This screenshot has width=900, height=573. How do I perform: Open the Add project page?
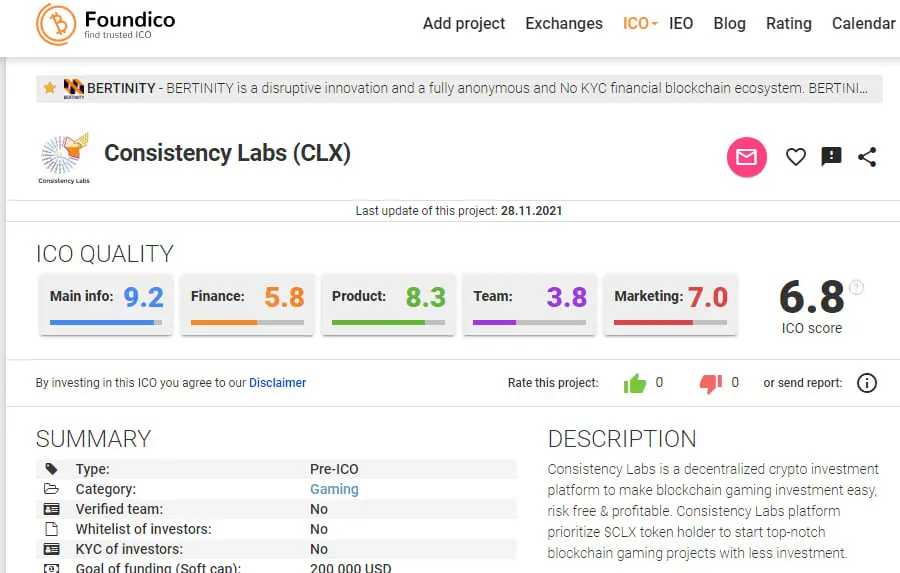coord(464,24)
